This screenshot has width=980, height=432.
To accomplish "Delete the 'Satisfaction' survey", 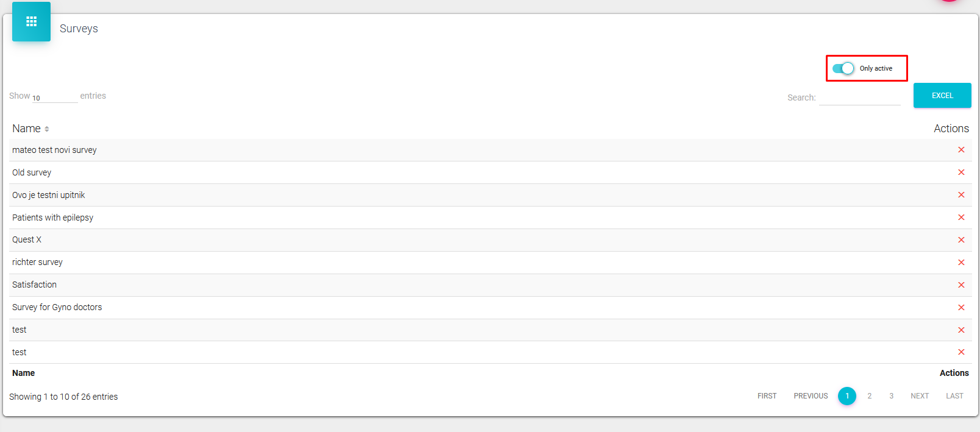I will [961, 285].
